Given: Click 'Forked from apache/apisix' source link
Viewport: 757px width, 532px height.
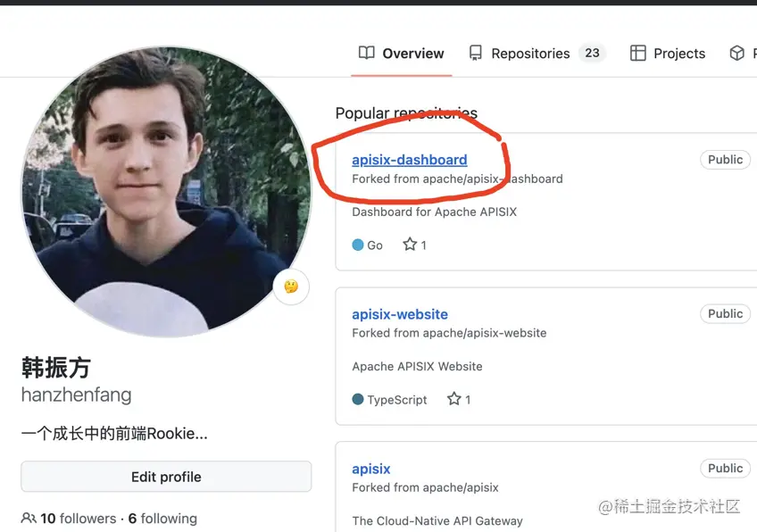Looking at the screenshot, I should tap(425, 487).
